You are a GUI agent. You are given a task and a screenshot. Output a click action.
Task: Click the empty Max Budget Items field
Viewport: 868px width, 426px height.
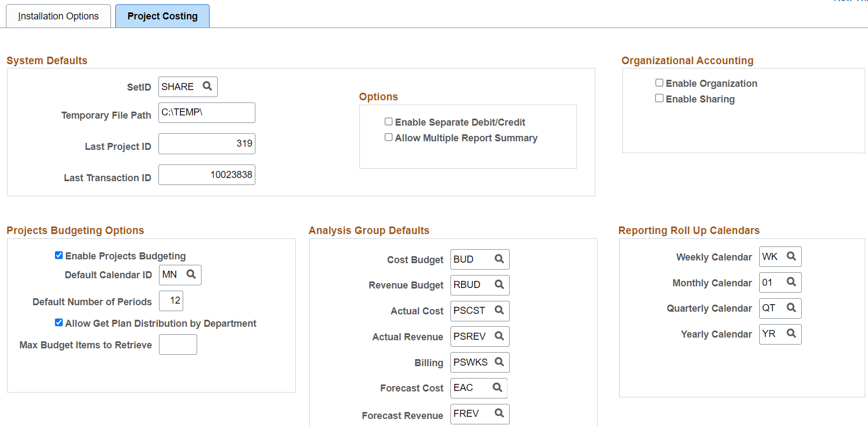[178, 345]
